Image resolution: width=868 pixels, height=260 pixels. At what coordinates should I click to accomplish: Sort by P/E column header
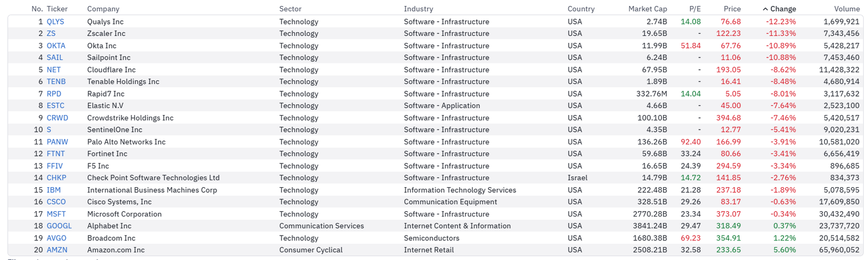click(694, 9)
